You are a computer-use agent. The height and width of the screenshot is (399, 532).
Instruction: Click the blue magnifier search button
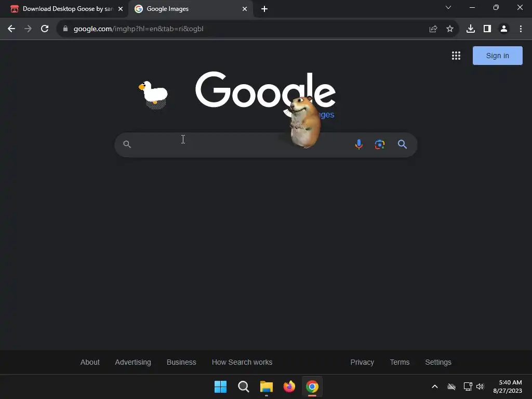403,144
